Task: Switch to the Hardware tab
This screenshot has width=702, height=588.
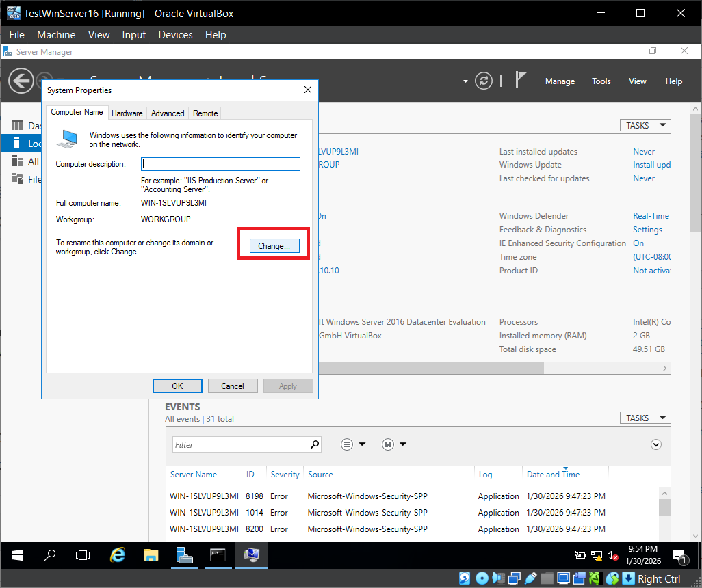Action: (127, 113)
